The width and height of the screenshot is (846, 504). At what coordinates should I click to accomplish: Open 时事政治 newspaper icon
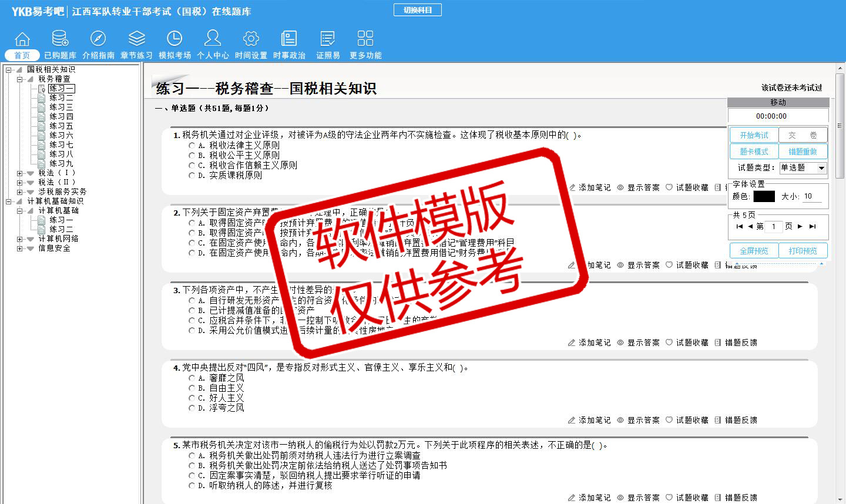289,39
